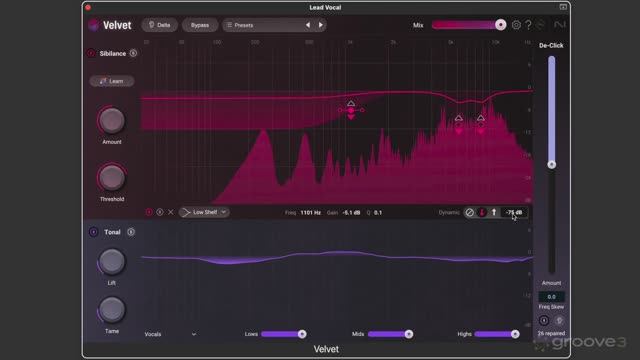Click the Gain value -5.1 dB

[351, 213]
